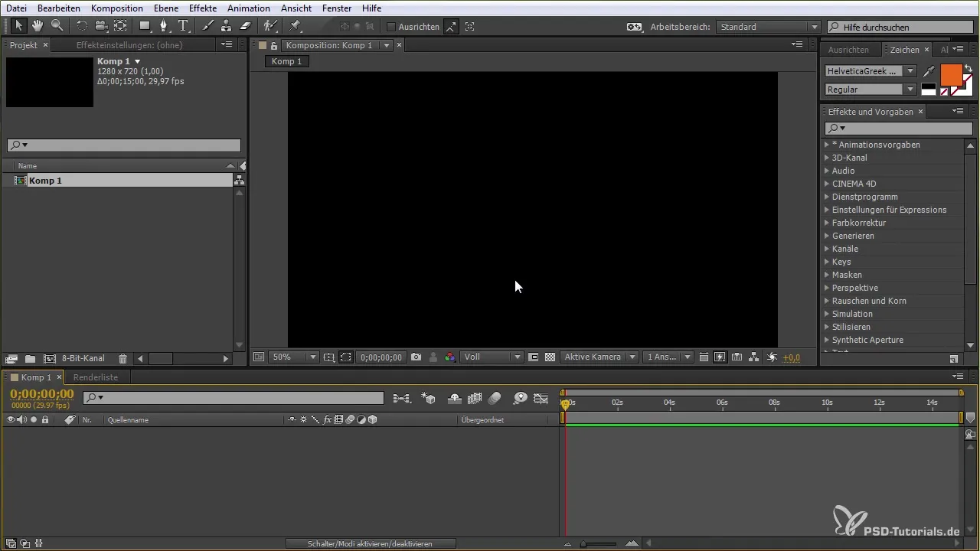Open the Ebene menu
The height and width of the screenshot is (551, 980).
166,8
